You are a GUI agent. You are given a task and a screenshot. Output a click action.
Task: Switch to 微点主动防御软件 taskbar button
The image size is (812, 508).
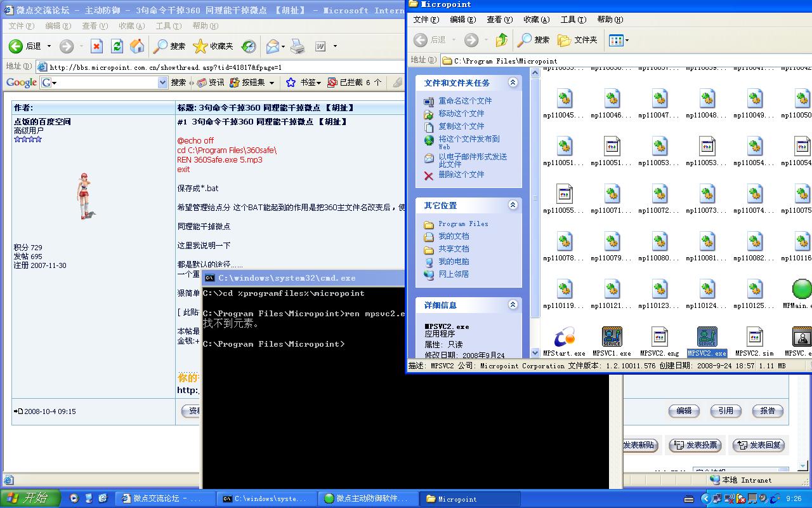tap(368, 498)
